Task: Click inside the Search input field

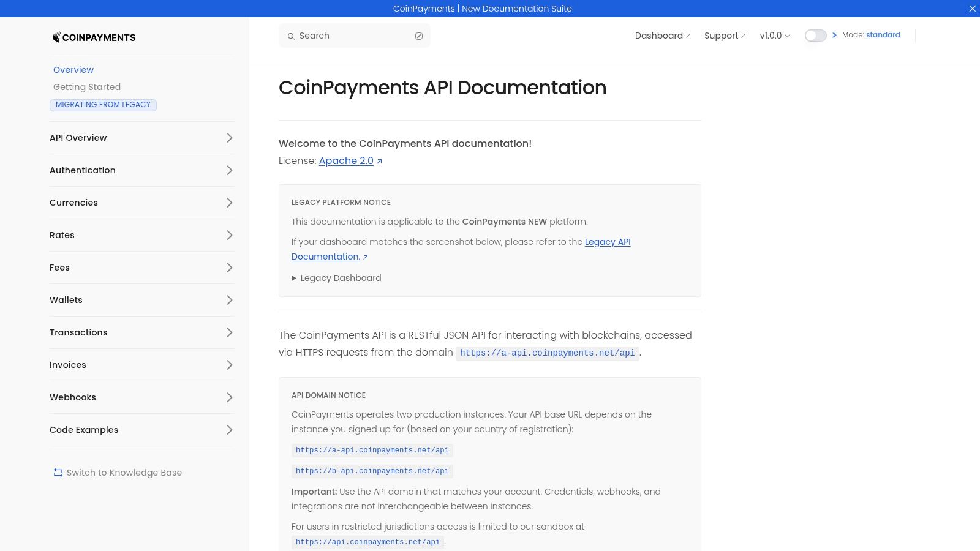Action: (x=343, y=36)
